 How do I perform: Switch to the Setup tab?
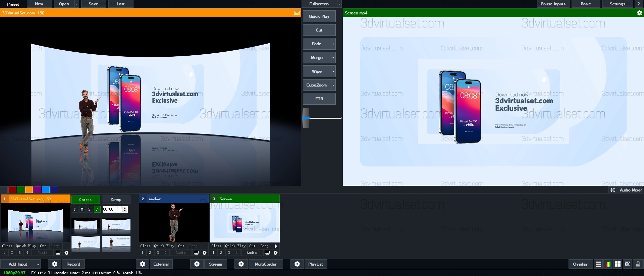pyautogui.click(x=116, y=200)
